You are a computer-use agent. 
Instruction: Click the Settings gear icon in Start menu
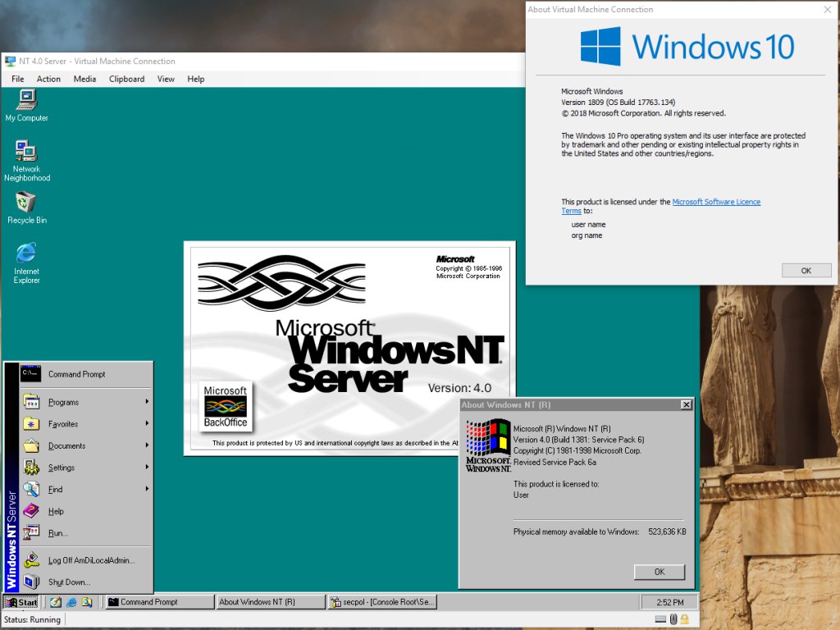point(31,468)
